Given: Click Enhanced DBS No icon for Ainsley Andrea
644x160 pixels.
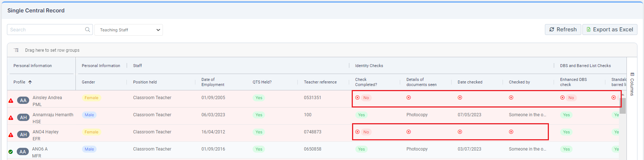Looking at the screenshot, I should coord(562,98).
